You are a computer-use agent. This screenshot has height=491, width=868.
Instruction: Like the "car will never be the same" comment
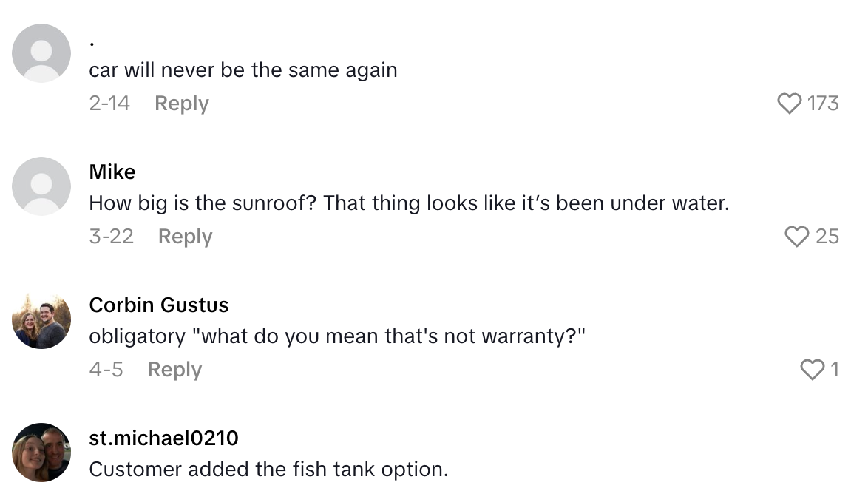coord(790,103)
